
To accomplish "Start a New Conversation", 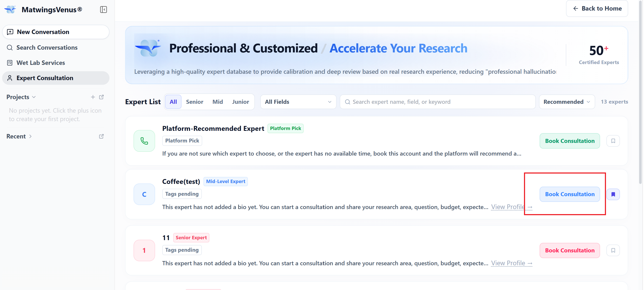I will tap(56, 32).
